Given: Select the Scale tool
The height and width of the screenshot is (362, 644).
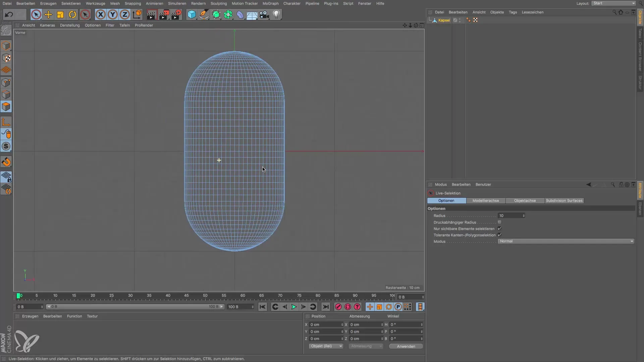Looking at the screenshot, I should [x=60, y=14].
